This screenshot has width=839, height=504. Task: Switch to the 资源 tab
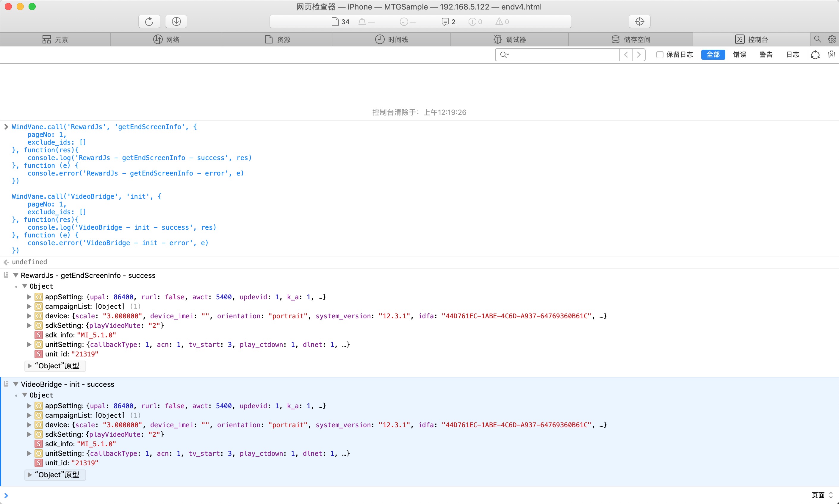[x=277, y=39]
